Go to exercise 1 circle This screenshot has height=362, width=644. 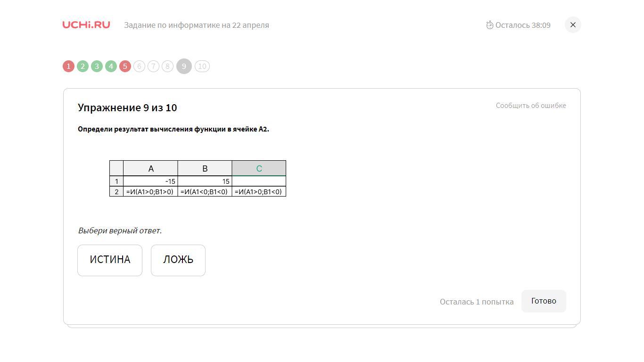pyautogui.click(x=68, y=66)
